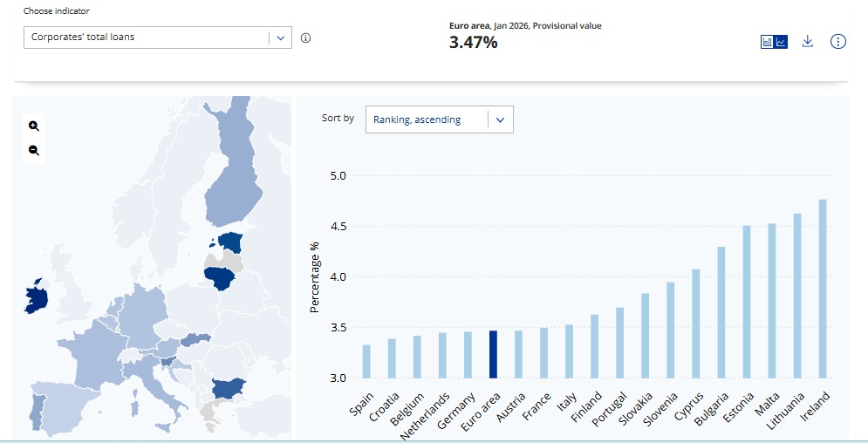
Task: Open the Choose indicator dropdown
Action: 146,37
